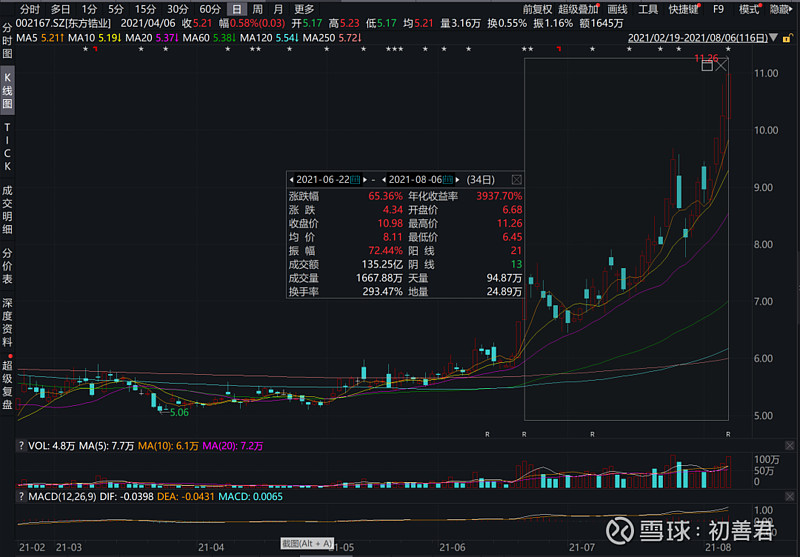The height and width of the screenshot is (557, 800).
Task: Open 分价表 in the left sidebar
Action: click(x=7, y=266)
